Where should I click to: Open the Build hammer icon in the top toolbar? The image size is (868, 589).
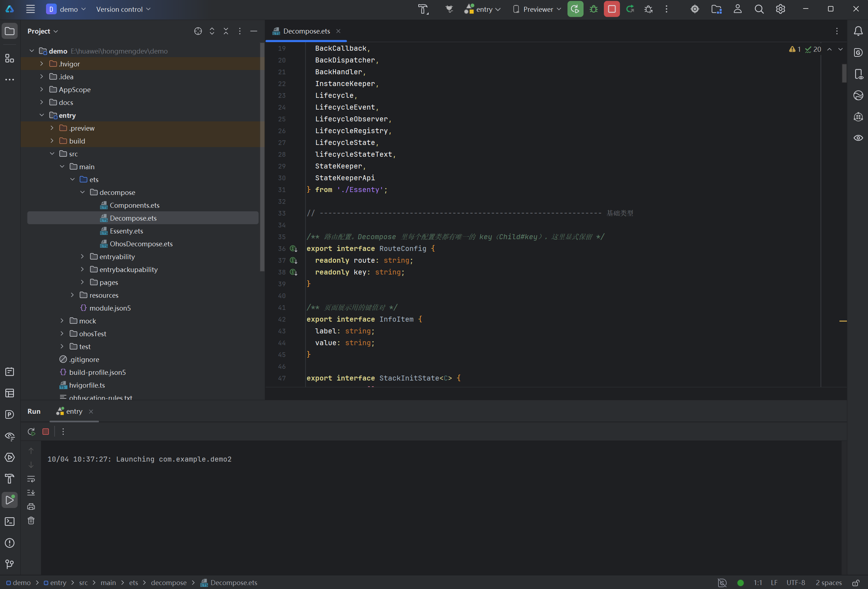tap(423, 9)
